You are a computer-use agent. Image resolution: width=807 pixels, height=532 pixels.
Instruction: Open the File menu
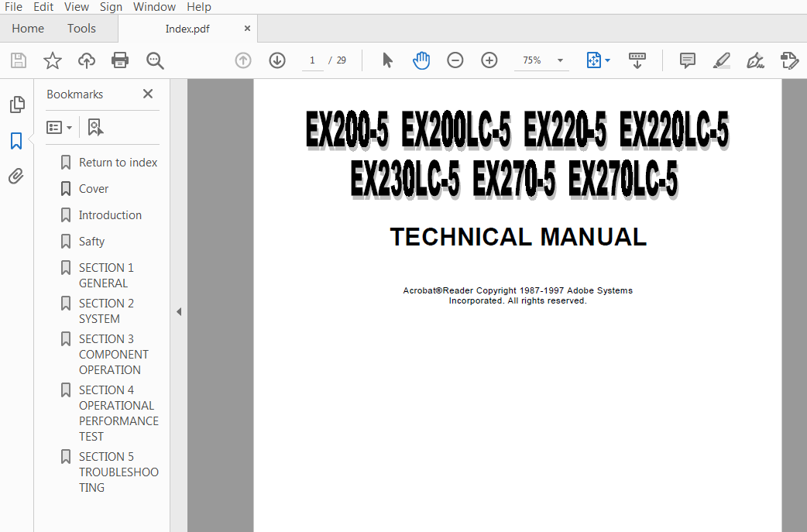click(13, 7)
